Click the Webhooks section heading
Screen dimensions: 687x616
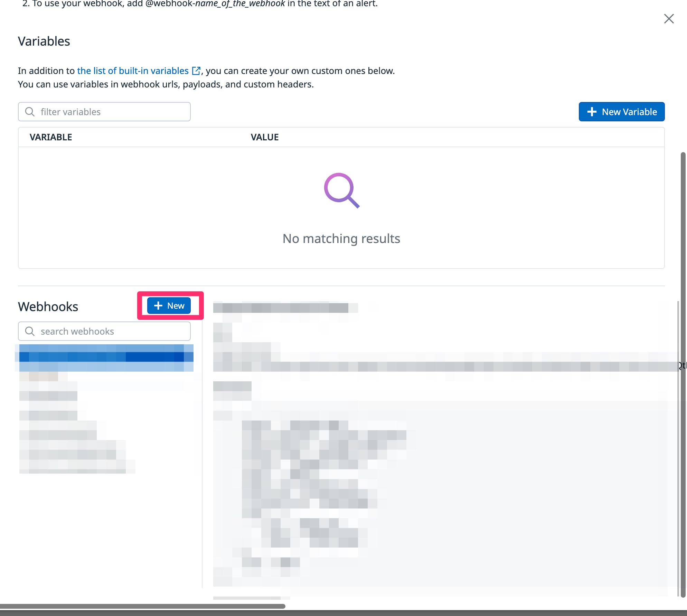(x=48, y=307)
